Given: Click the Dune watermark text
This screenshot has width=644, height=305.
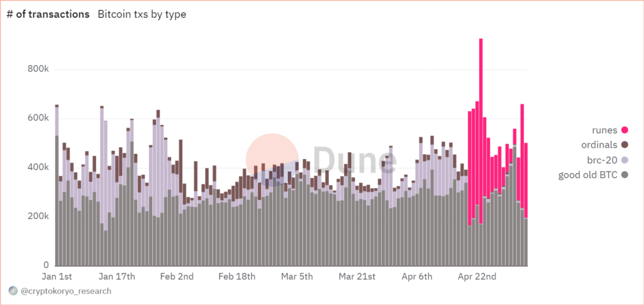Looking at the screenshot, I should click(x=356, y=160).
